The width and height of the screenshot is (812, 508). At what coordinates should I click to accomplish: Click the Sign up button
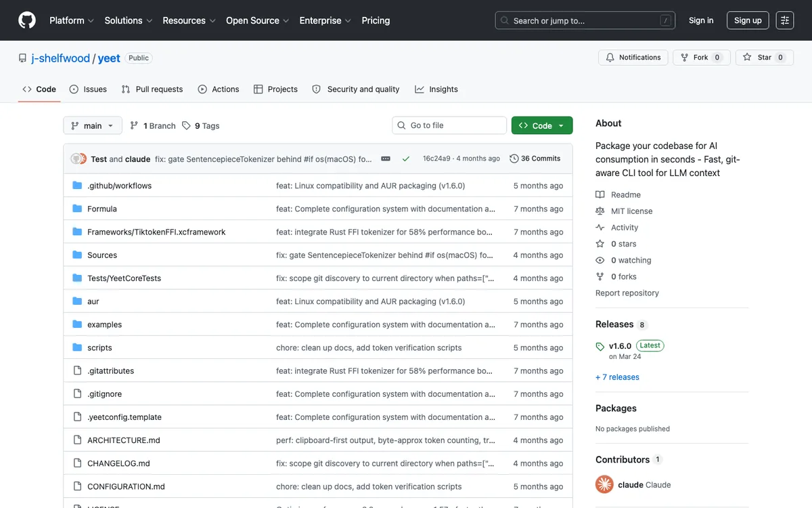pyautogui.click(x=748, y=20)
